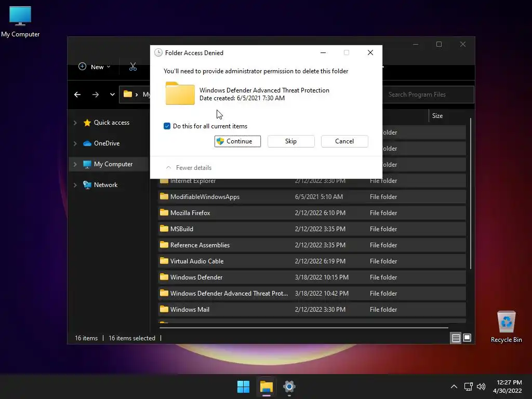Expand the Quick access tree node
532x399 pixels.
tap(75, 123)
